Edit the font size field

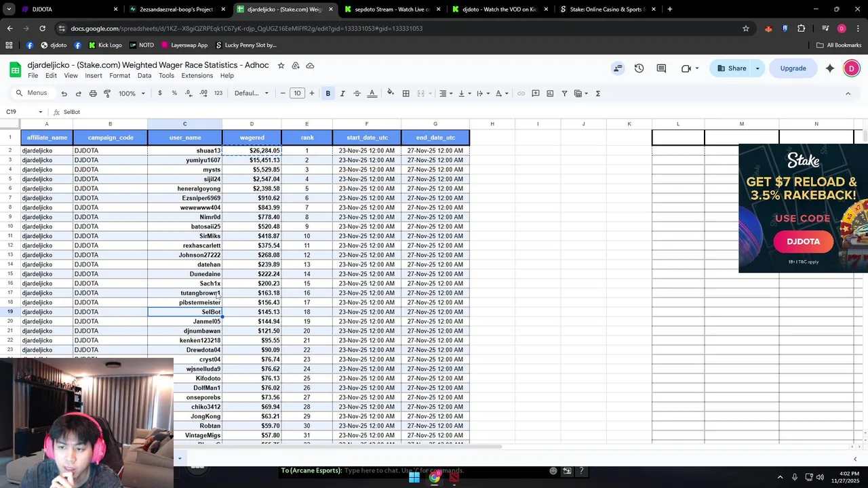[297, 94]
